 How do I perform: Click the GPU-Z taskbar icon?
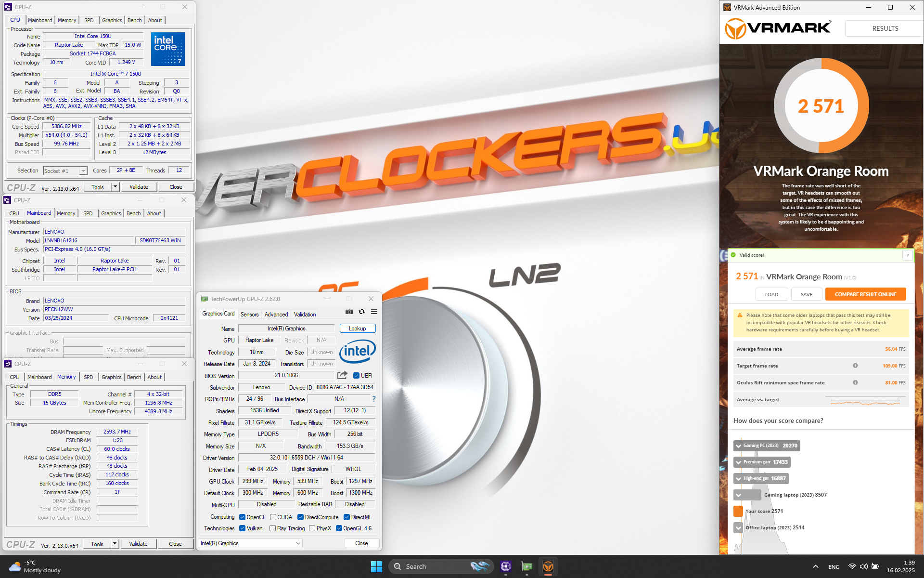click(527, 566)
